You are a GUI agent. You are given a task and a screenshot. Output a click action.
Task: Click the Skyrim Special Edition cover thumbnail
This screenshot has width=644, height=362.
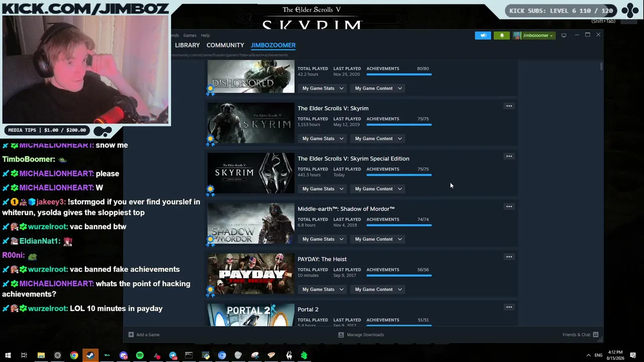tap(251, 173)
